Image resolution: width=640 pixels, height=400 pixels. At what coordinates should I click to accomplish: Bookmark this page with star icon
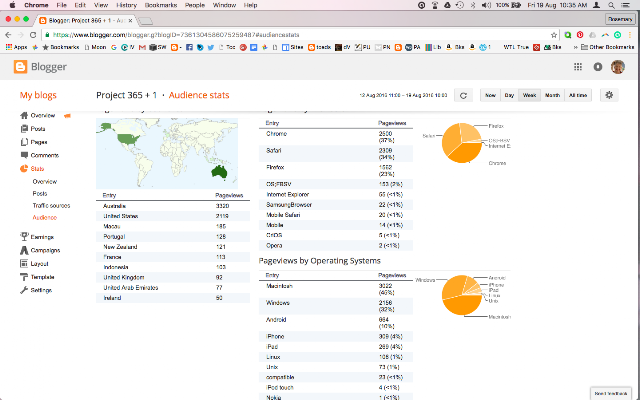pos(553,35)
